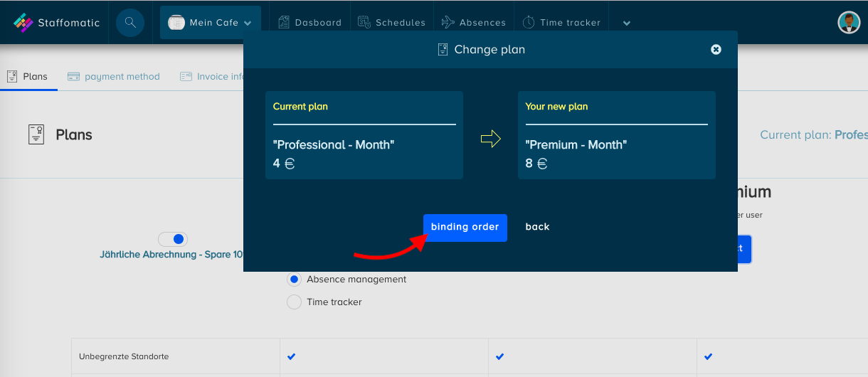Viewport: 868px width, 377px height.
Task: Click the Current plan card label
Action: pyautogui.click(x=300, y=107)
